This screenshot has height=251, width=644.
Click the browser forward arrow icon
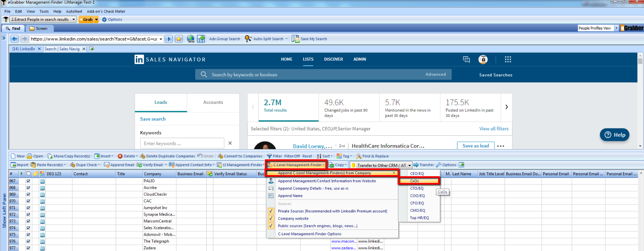(24, 39)
